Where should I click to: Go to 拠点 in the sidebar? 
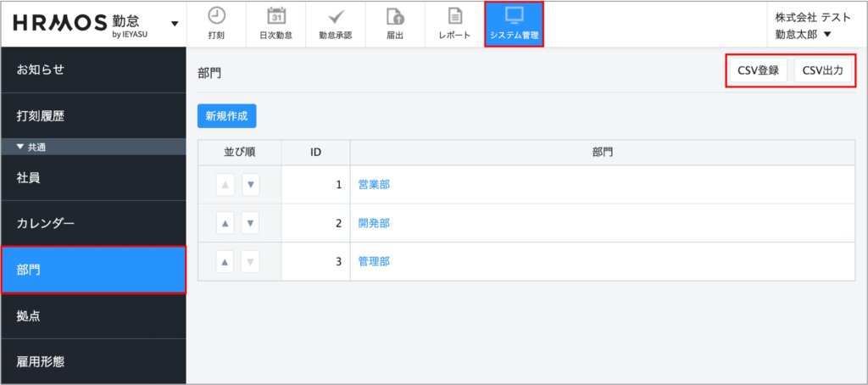pos(92,316)
